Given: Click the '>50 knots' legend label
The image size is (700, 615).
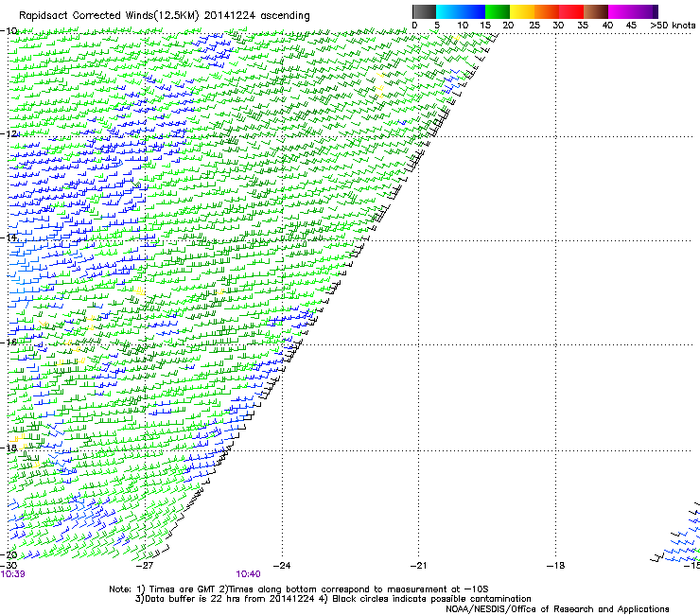Looking at the screenshot, I should click(x=673, y=26).
